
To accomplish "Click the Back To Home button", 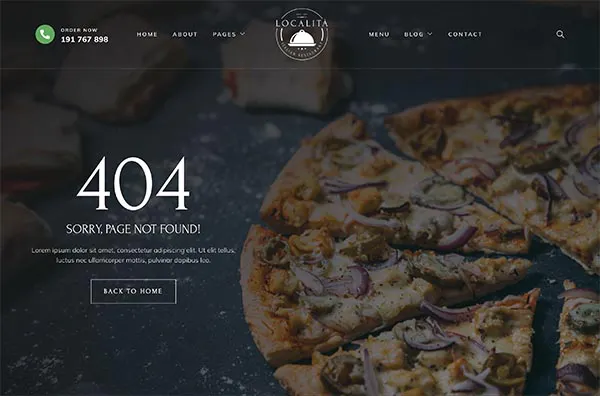I will [133, 292].
